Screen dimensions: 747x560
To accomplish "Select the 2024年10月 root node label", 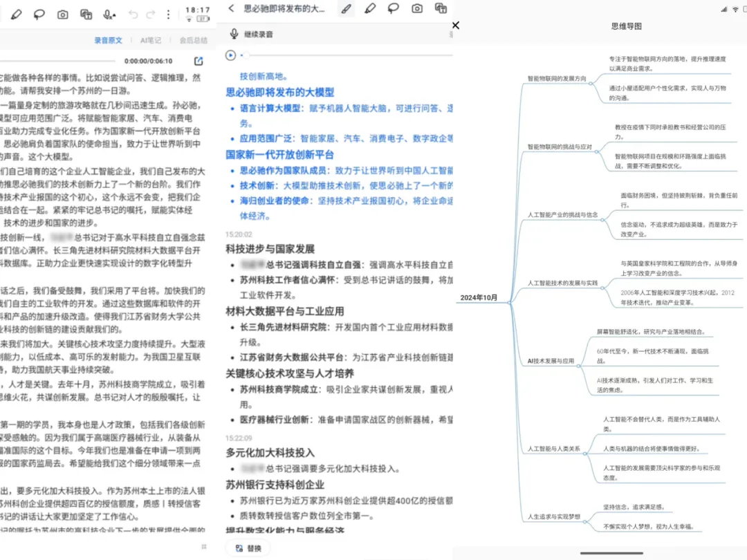I will pyautogui.click(x=479, y=297).
